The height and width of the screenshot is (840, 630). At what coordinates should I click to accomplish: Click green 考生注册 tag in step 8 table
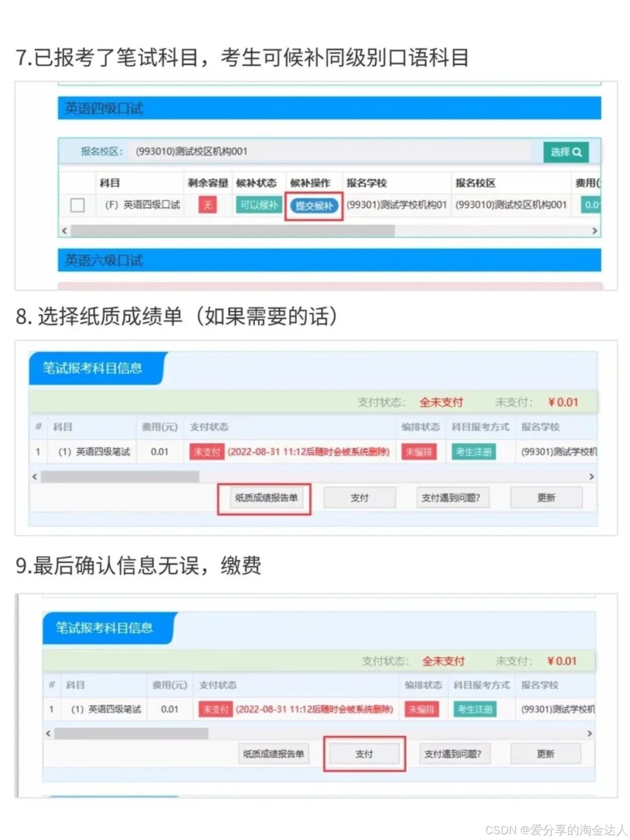474,452
